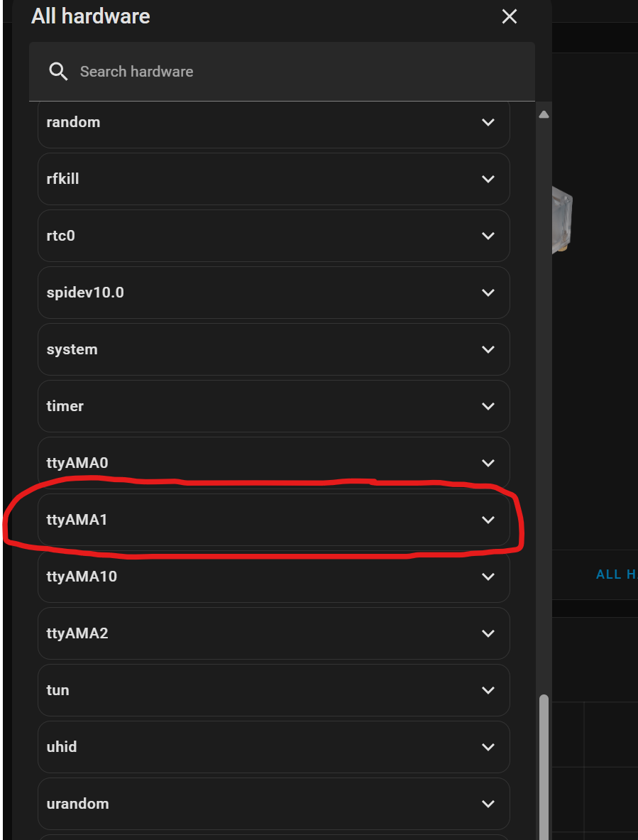Expand ttyAMA2 device row
The width and height of the screenshot is (638, 840).
point(273,633)
